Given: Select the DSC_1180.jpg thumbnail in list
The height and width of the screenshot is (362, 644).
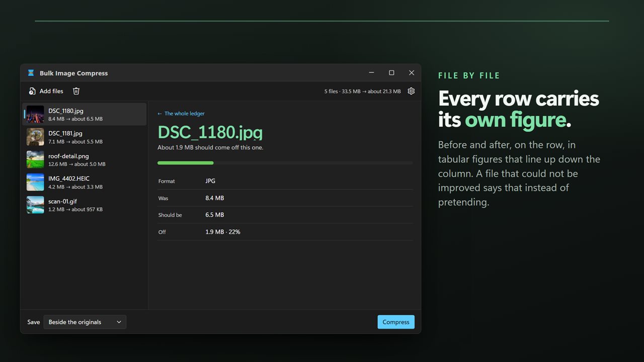Looking at the screenshot, I should [x=35, y=114].
